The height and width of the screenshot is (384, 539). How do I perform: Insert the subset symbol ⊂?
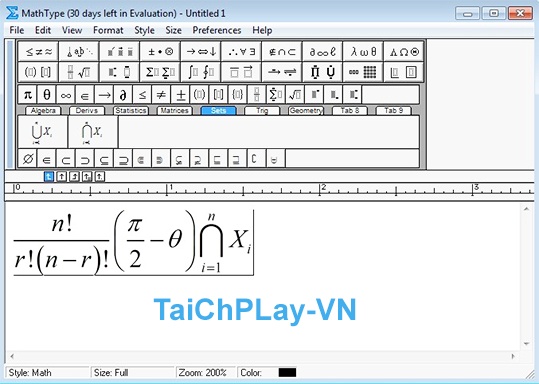click(x=66, y=158)
